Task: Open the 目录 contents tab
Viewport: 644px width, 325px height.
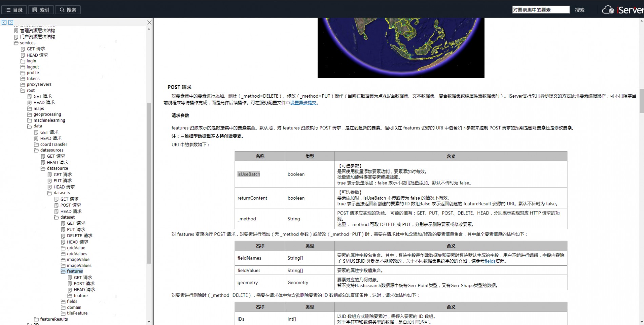Action: coord(14,10)
